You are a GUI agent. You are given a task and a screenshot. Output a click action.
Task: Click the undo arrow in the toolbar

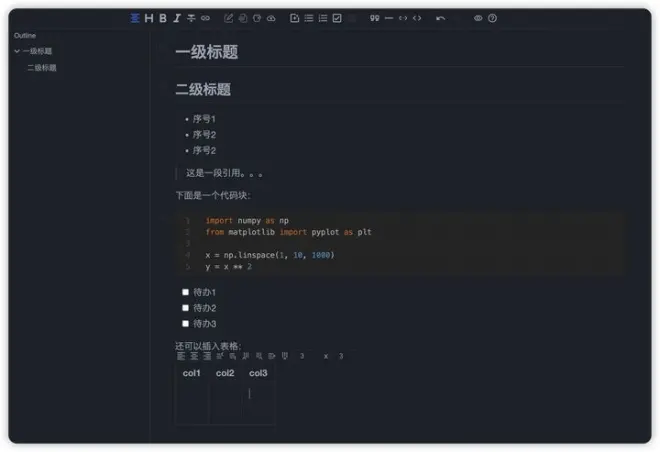click(441, 18)
